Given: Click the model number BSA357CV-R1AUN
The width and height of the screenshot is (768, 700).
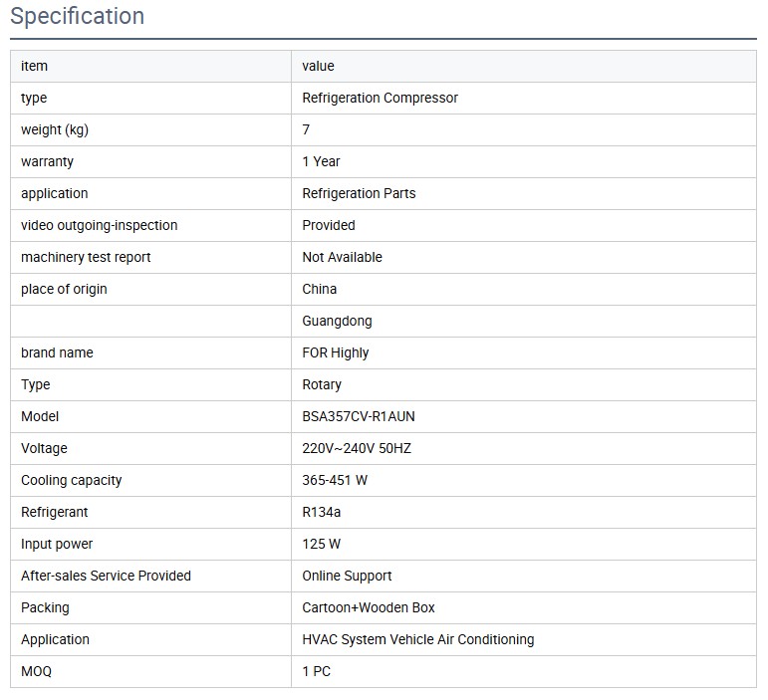Looking at the screenshot, I should click(359, 416).
